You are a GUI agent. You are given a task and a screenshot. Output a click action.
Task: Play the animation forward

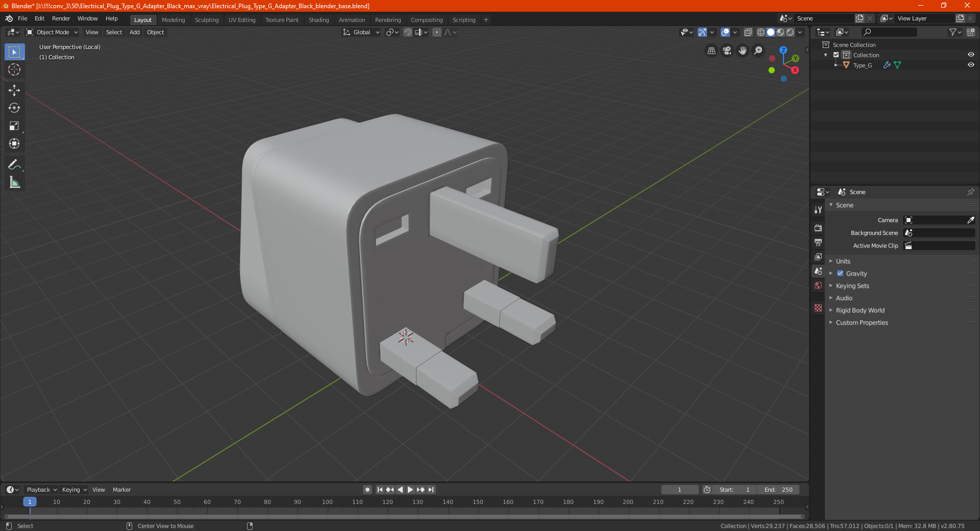pos(410,490)
